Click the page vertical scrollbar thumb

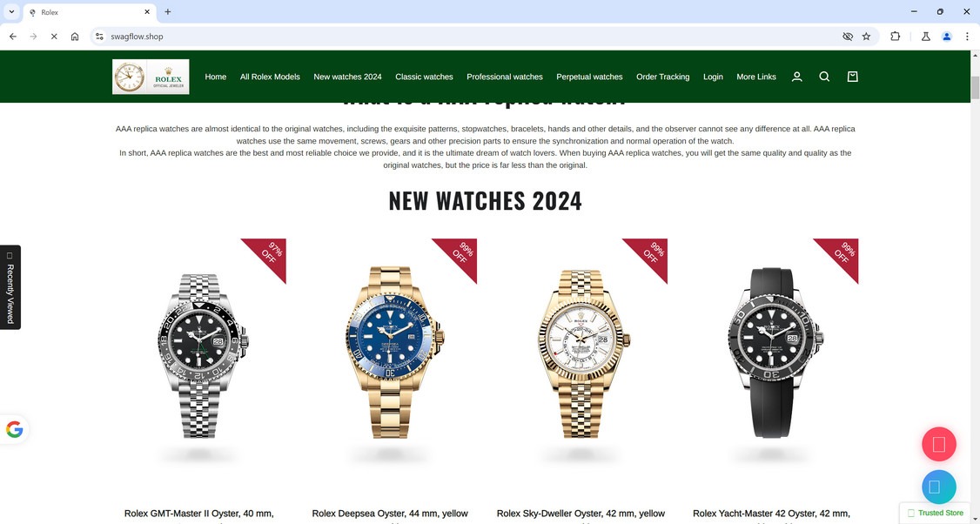[975, 88]
